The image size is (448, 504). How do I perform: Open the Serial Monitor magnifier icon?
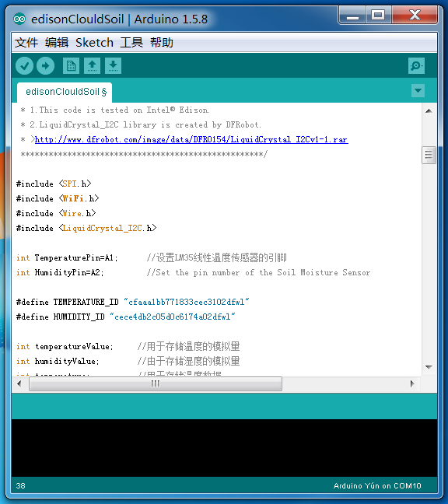click(417, 66)
